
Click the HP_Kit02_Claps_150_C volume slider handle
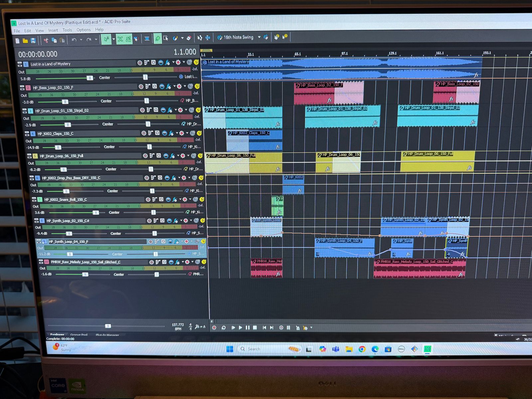click(58, 147)
